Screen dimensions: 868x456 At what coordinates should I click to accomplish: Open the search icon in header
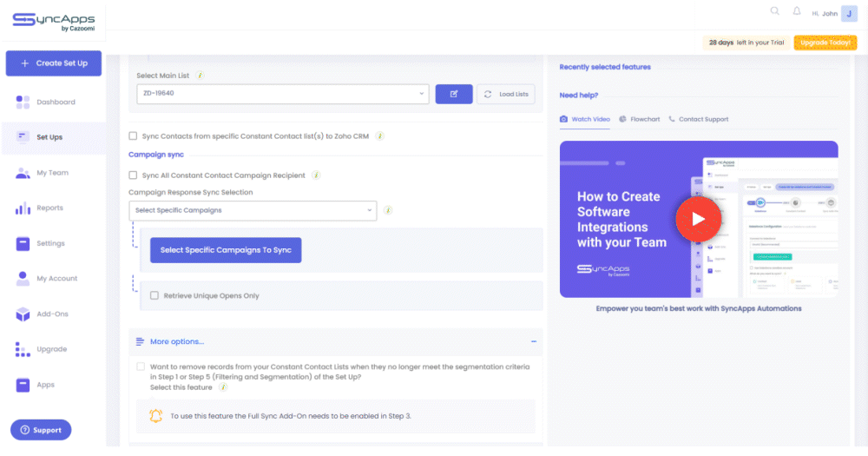(x=775, y=11)
